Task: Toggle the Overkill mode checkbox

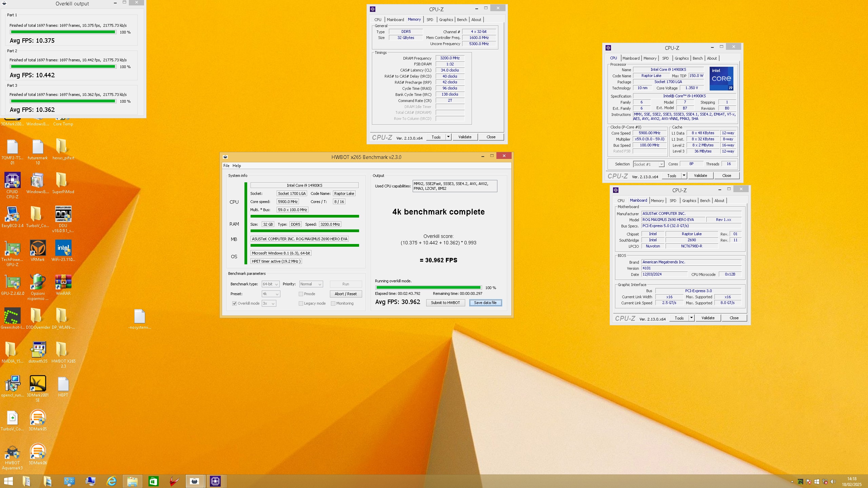Action: (234, 303)
